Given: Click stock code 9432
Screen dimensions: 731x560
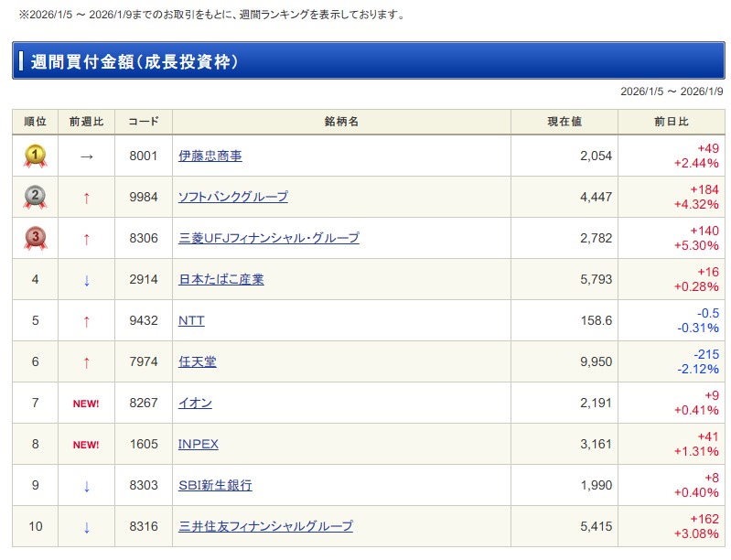Looking at the screenshot, I should 144,320.
